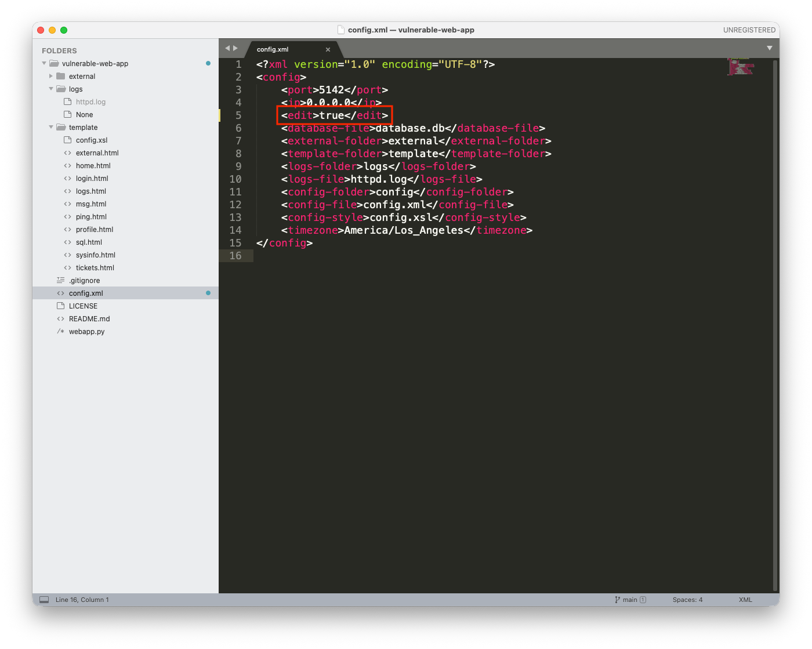Screen dimensions: 812x649
Task: Open login.html from the template folder
Action: pos(92,179)
